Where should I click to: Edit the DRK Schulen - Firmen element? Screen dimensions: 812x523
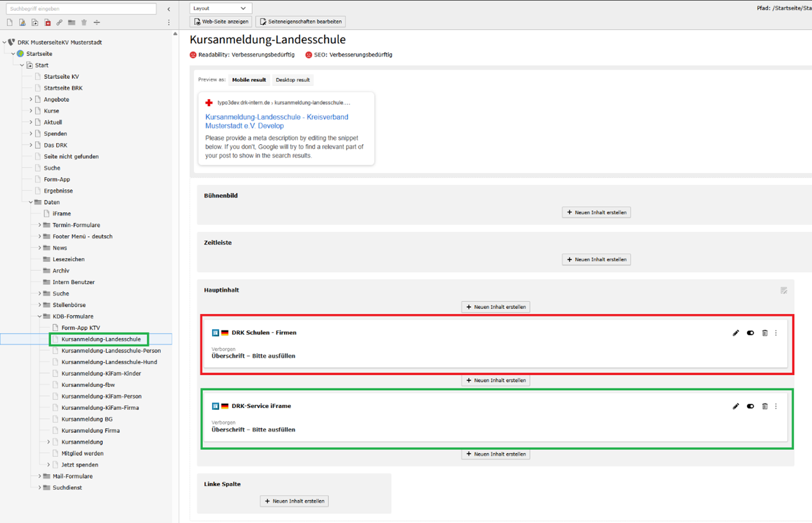735,333
